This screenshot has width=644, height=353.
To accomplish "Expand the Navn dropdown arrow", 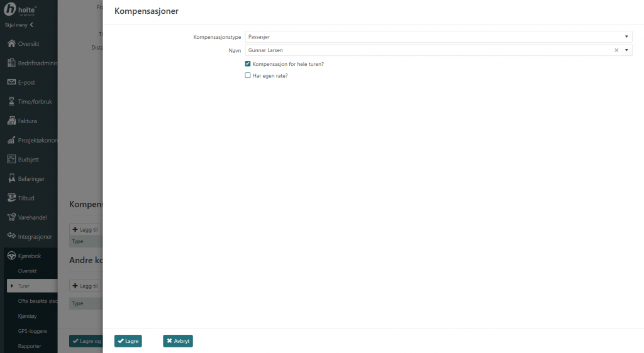I will coord(626,50).
